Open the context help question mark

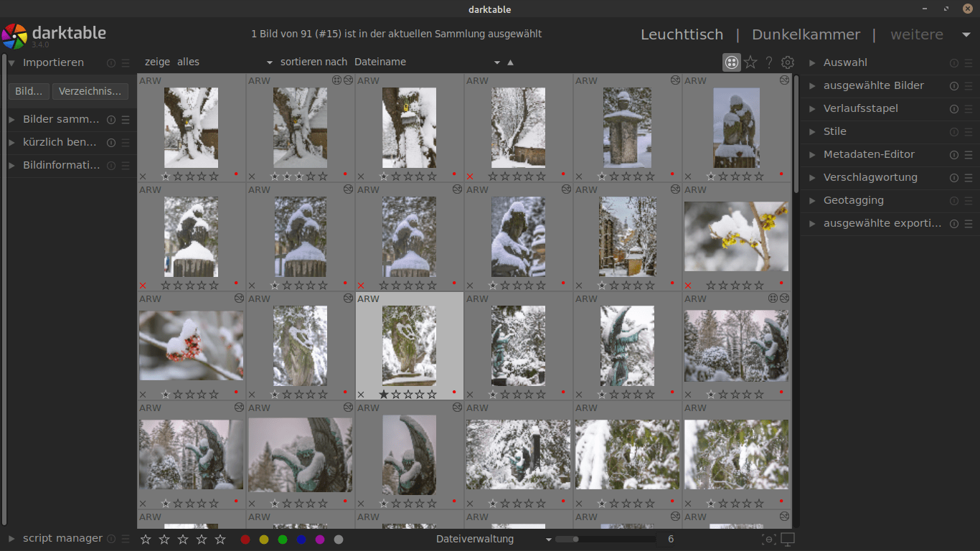[769, 62]
